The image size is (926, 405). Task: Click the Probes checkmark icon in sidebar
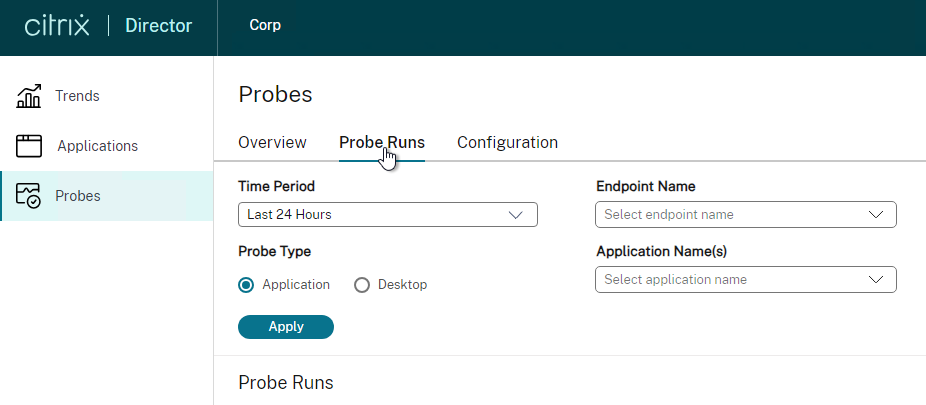pos(28,196)
